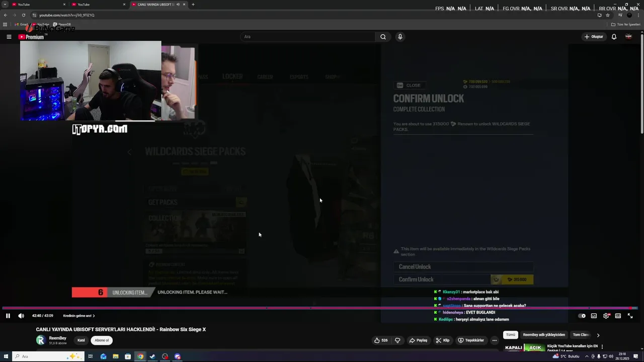Viewport: 644px width, 362px height.
Task: Open a new browser tab
Action: [193, 5]
